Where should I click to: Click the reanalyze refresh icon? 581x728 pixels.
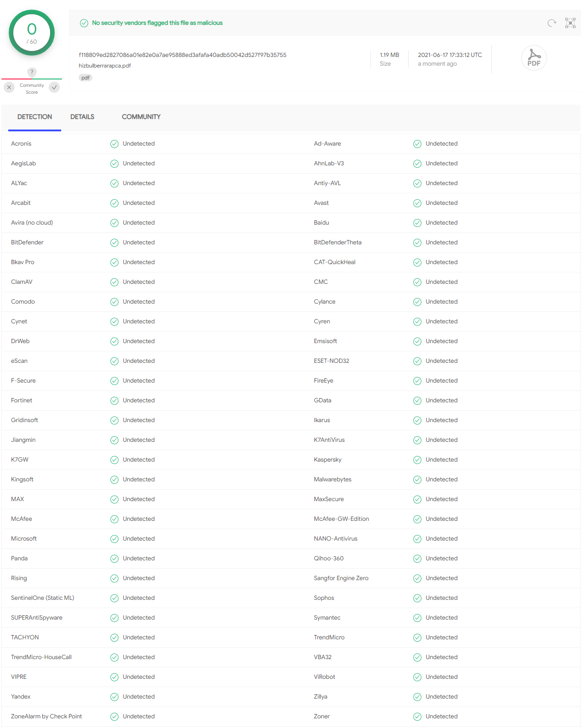pos(552,23)
